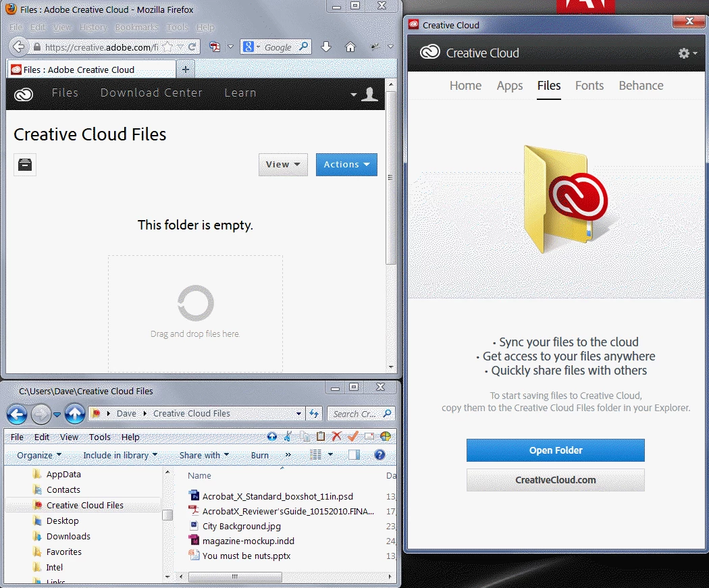Click the Explorer Search Creative Cloud Files box
Viewport: 709px width, 588px height.
[x=361, y=414]
